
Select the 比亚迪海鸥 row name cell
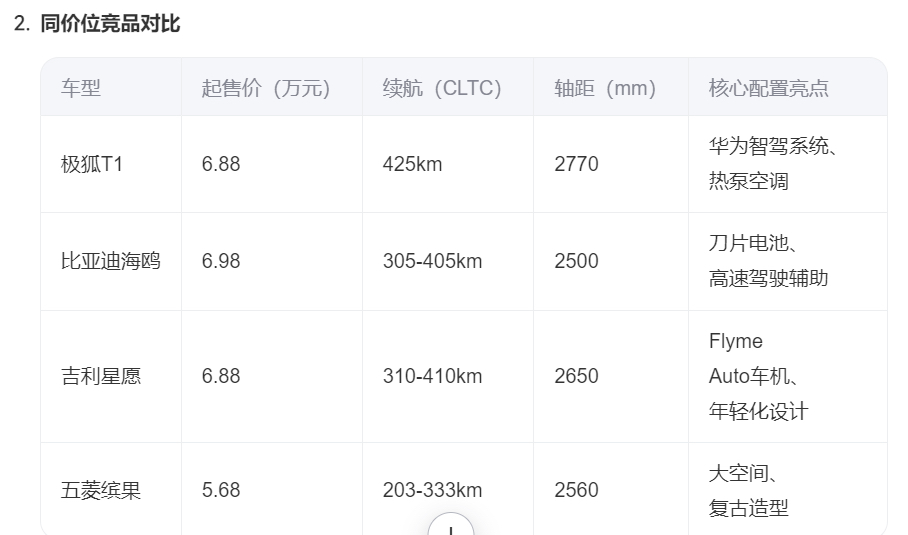[x=111, y=261]
